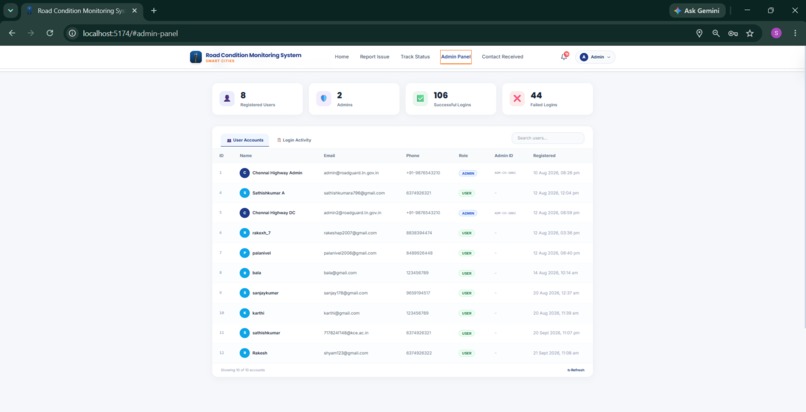This screenshot has height=412, width=806.
Task: View site information icon before localhost URL
Action: click(x=72, y=33)
